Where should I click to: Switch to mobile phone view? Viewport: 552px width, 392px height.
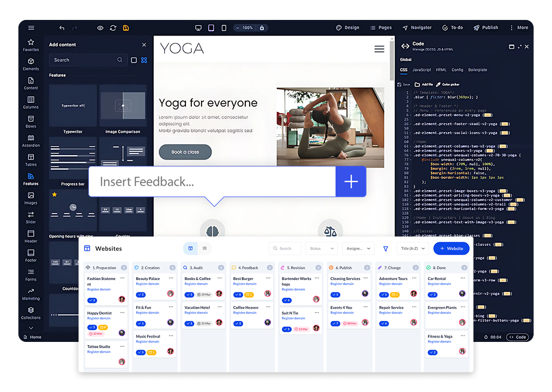(224, 28)
